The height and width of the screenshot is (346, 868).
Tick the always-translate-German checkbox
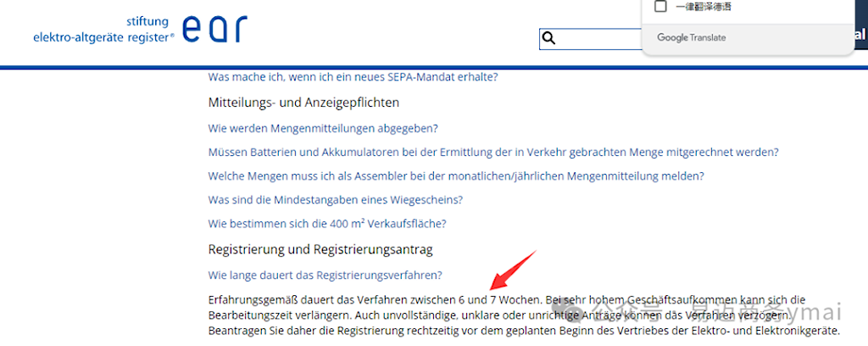tap(661, 7)
